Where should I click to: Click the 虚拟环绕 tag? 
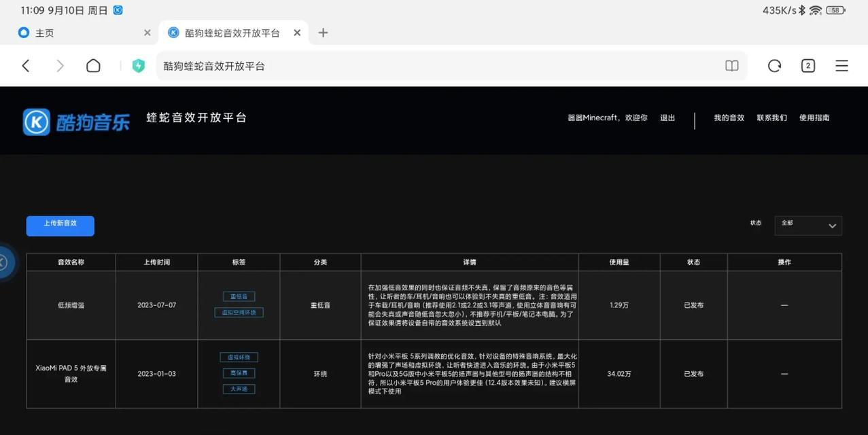click(x=239, y=357)
